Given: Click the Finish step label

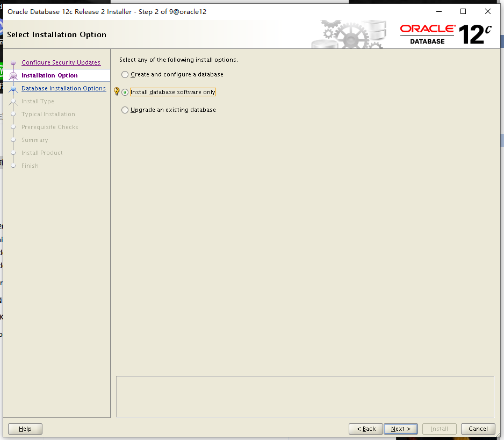Looking at the screenshot, I should [x=30, y=166].
